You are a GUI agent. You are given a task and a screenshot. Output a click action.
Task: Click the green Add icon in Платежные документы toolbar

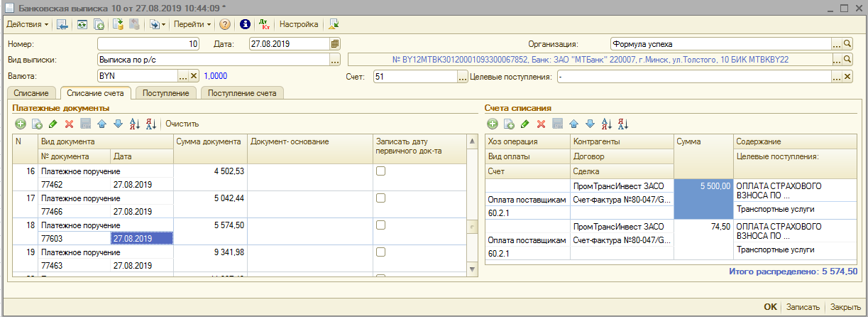21,124
